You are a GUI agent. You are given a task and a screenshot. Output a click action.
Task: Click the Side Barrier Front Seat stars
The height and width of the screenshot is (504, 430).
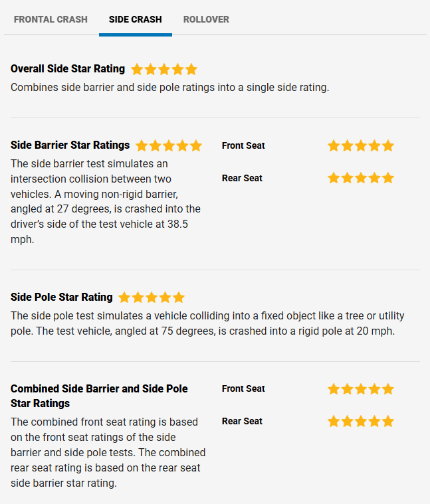[361, 145]
